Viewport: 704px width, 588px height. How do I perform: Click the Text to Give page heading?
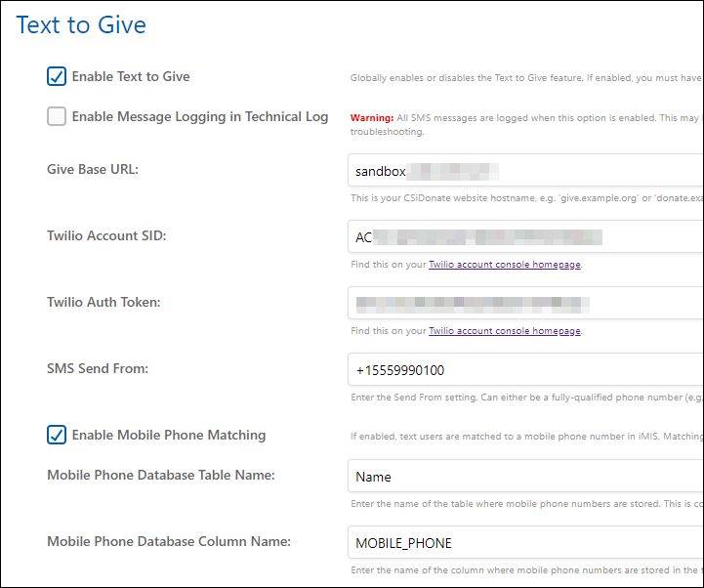point(81,24)
